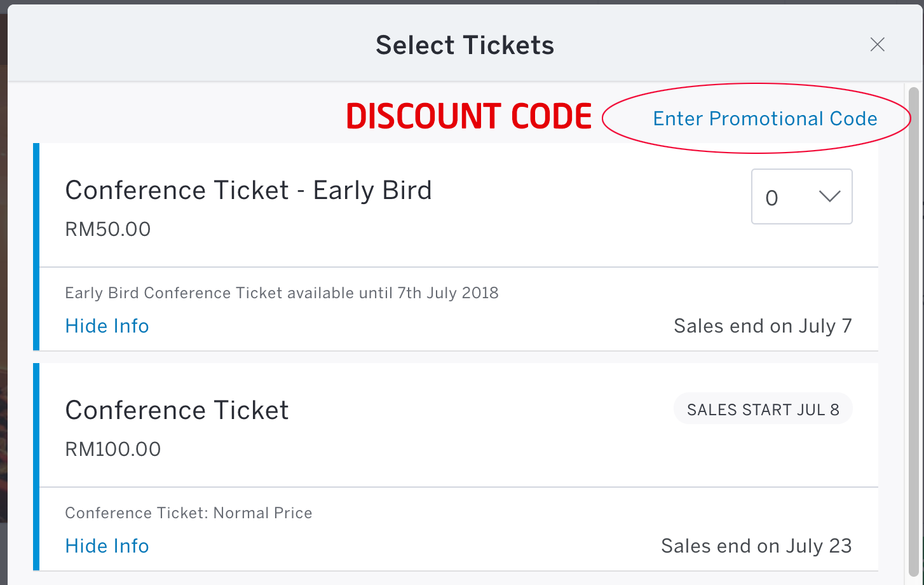The height and width of the screenshot is (585, 924).
Task: Click the SALES START JUL 8 badge
Action: (x=763, y=410)
